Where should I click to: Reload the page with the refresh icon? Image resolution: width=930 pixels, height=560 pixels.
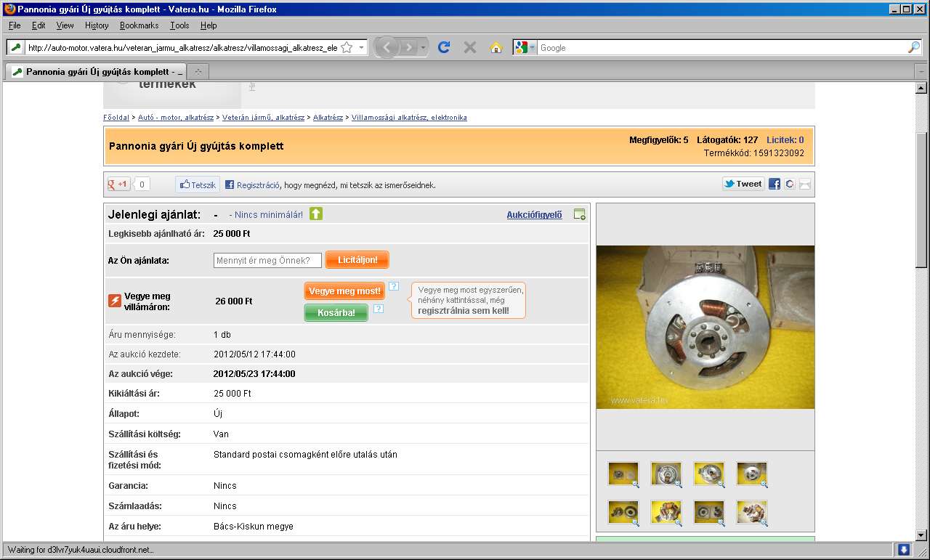[x=444, y=47]
